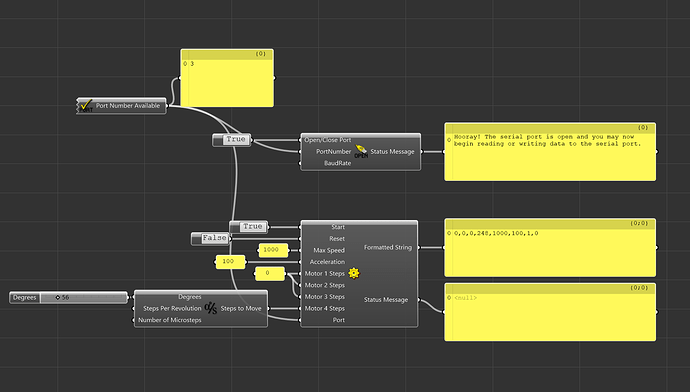This screenshot has height=392, width=690.
Task: Select the serial port status message panel
Action: click(x=550, y=152)
